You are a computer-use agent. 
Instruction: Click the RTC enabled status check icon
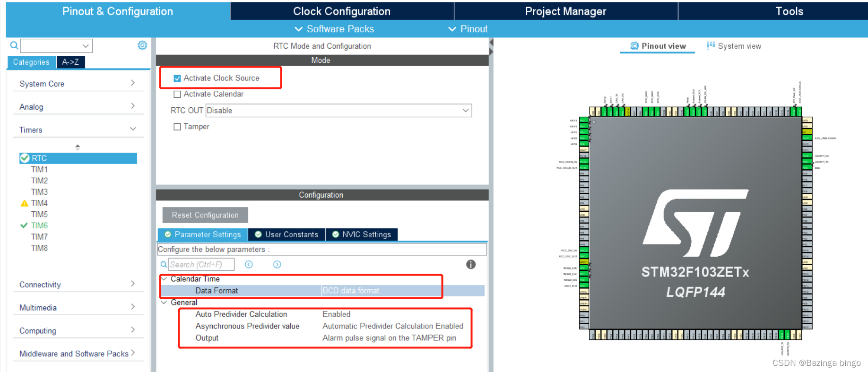click(25, 158)
